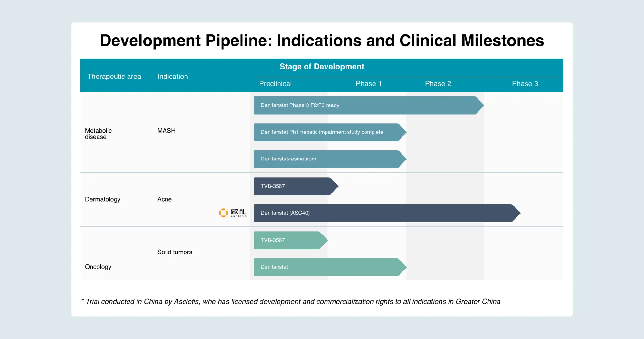Open the 'Preclinical' stage column header

pyautogui.click(x=275, y=84)
